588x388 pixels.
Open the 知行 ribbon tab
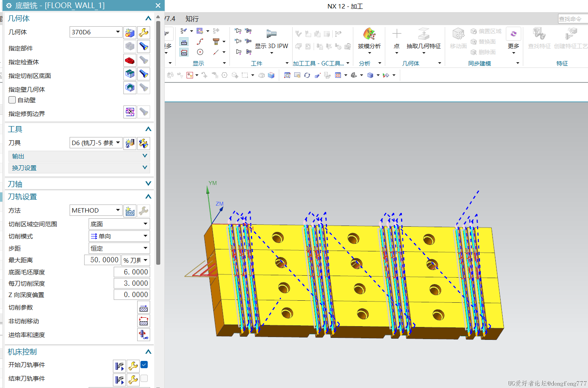click(192, 19)
